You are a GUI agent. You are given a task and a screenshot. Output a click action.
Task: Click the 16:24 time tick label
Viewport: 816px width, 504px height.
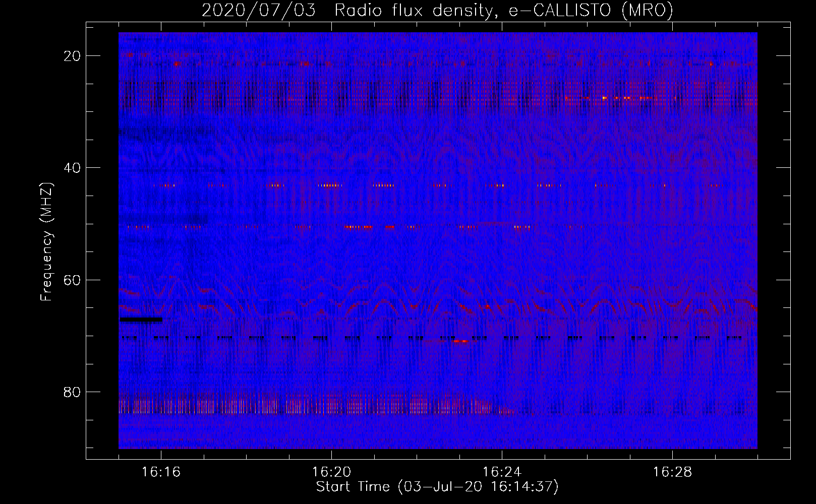tap(502, 472)
